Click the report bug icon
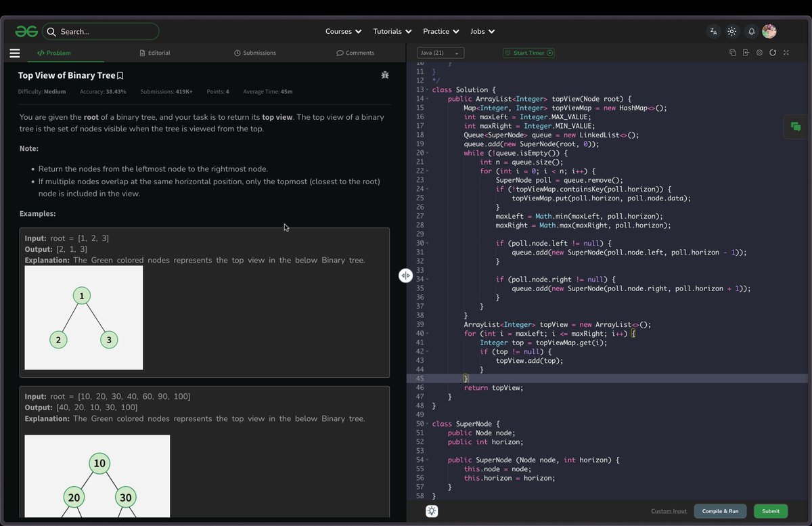This screenshot has width=812, height=526. click(385, 75)
